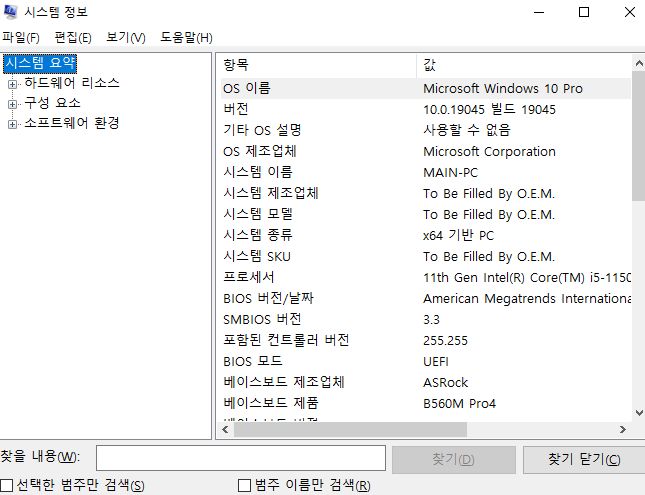
Task: Click the vertical scrollbar thumb
Action: pyautogui.click(x=639, y=136)
